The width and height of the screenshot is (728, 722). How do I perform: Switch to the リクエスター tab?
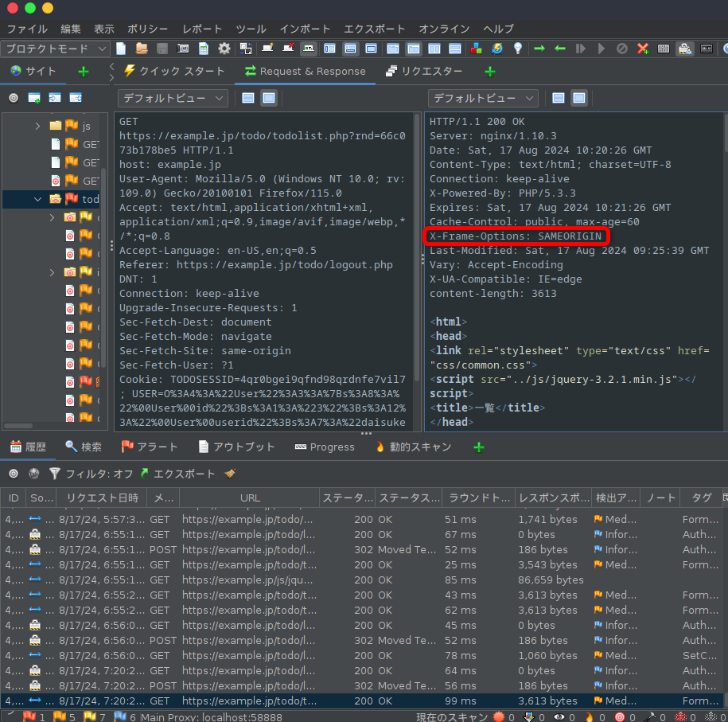tap(424, 71)
